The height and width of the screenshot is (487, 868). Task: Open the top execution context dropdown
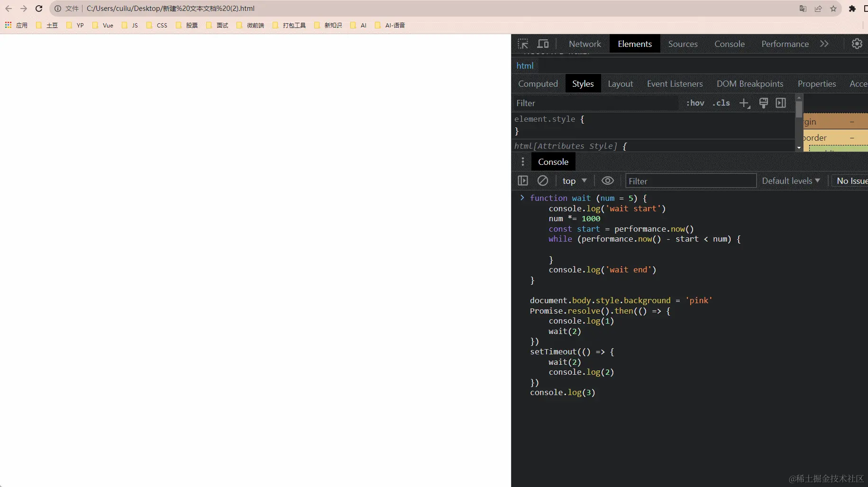tap(575, 180)
